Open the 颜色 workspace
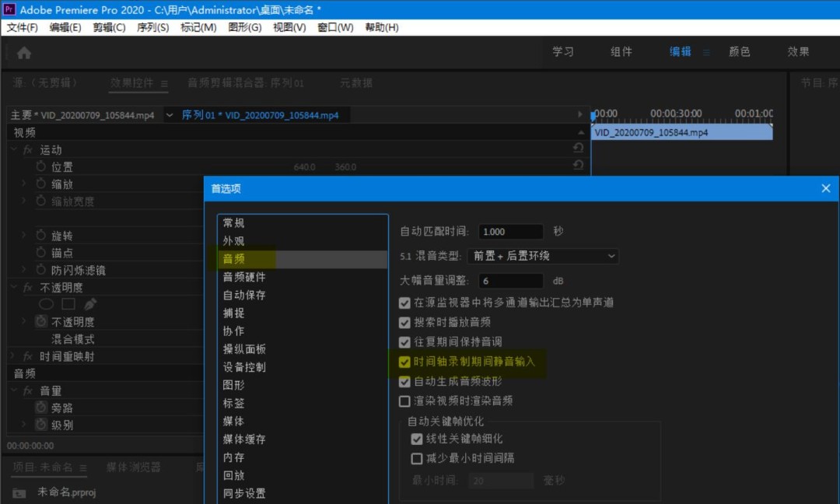 point(738,52)
